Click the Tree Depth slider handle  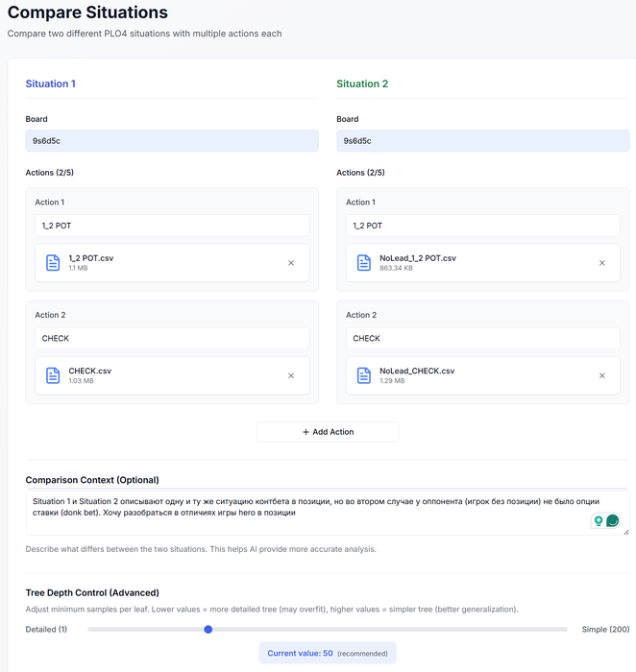(208, 630)
